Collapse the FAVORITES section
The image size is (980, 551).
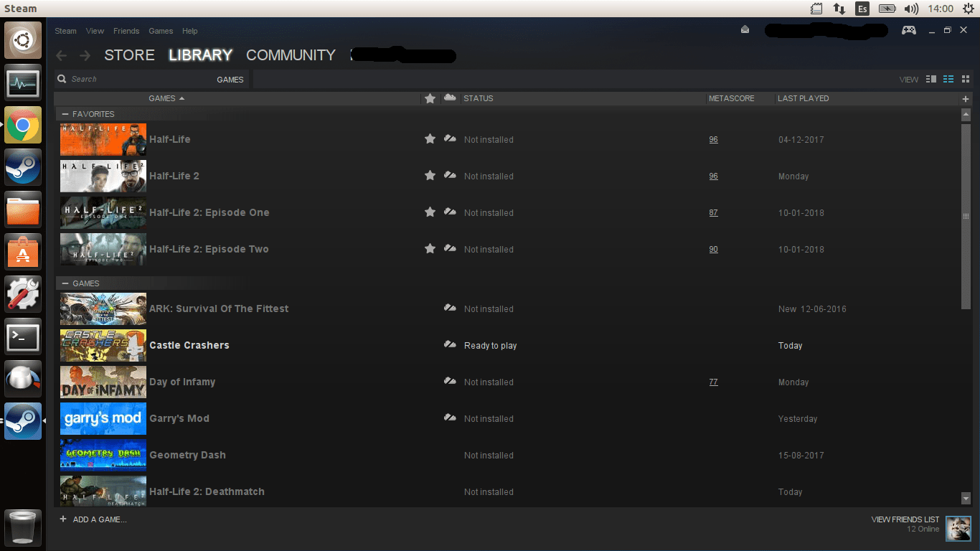point(65,113)
